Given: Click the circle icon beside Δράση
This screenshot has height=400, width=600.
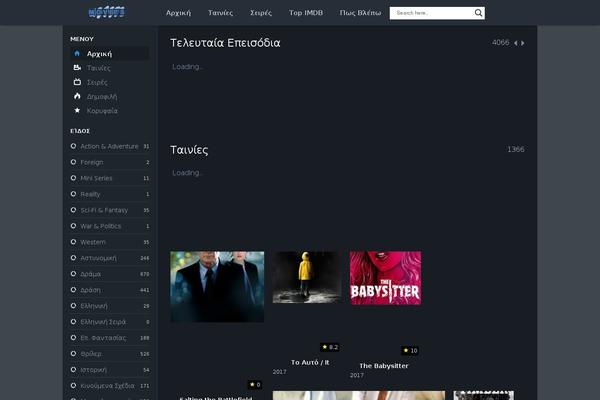Looking at the screenshot, I should pyautogui.click(x=73, y=289).
